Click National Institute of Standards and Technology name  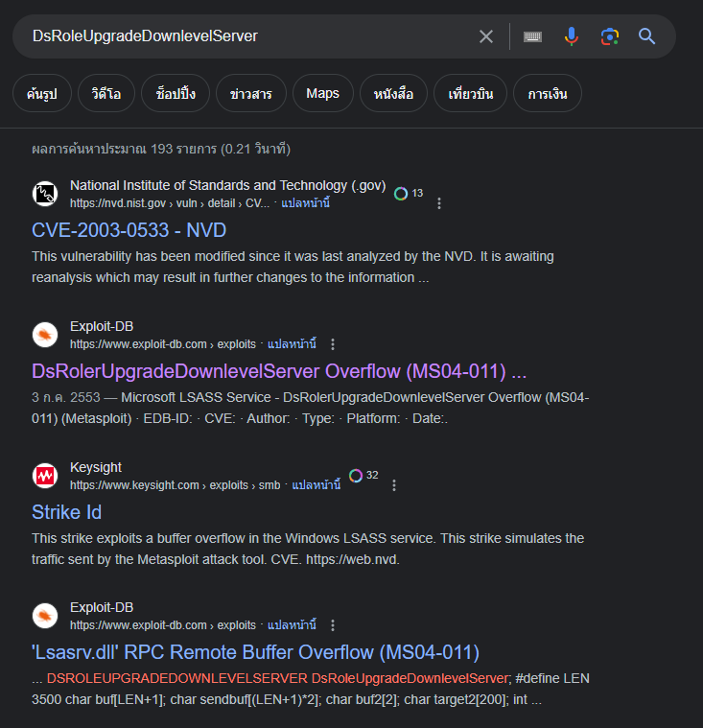pyautogui.click(x=228, y=185)
